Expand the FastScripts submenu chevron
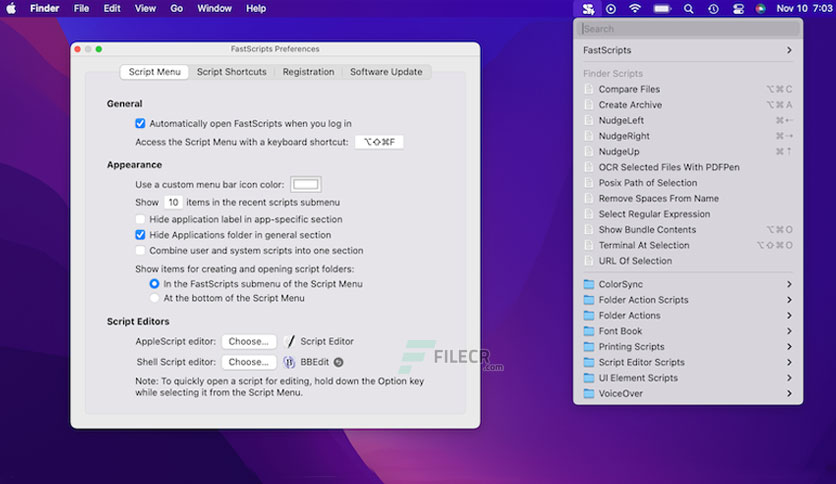 tap(789, 50)
